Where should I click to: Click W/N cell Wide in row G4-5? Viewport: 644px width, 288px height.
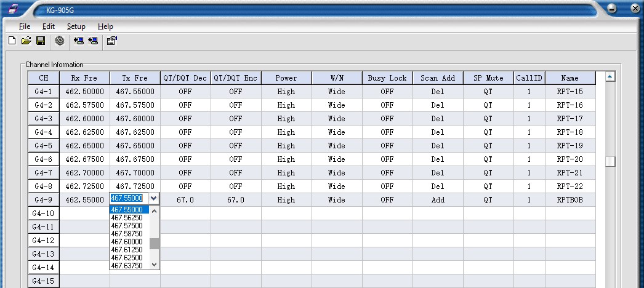click(337, 146)
